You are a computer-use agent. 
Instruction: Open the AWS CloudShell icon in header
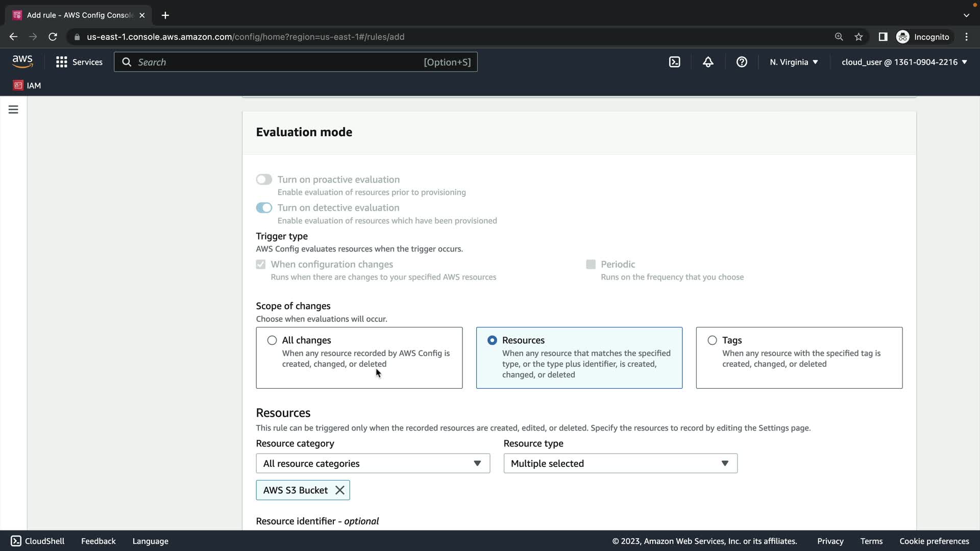coord(674,62)
